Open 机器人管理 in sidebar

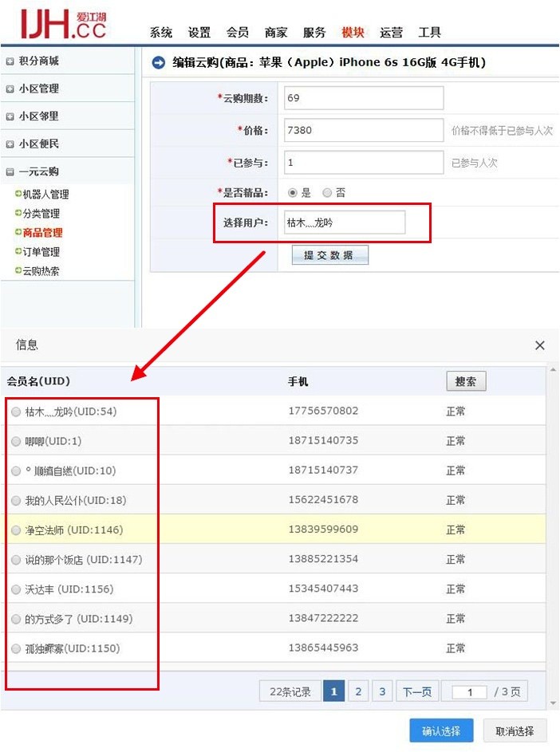tap(46, 195)
